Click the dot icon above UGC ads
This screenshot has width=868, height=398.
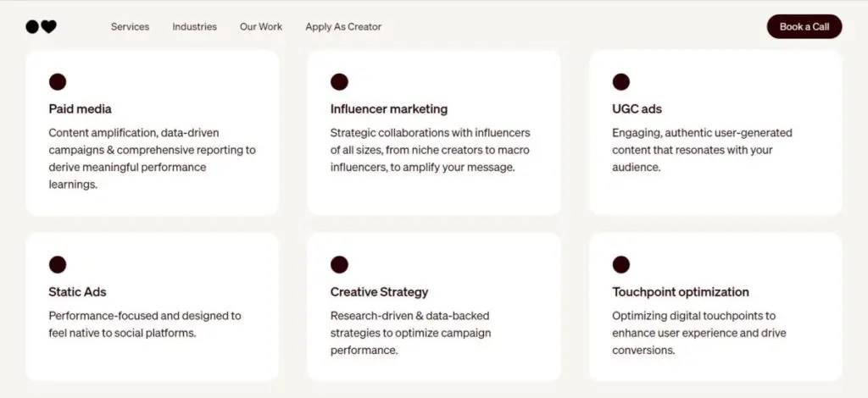tap(621, 82)
